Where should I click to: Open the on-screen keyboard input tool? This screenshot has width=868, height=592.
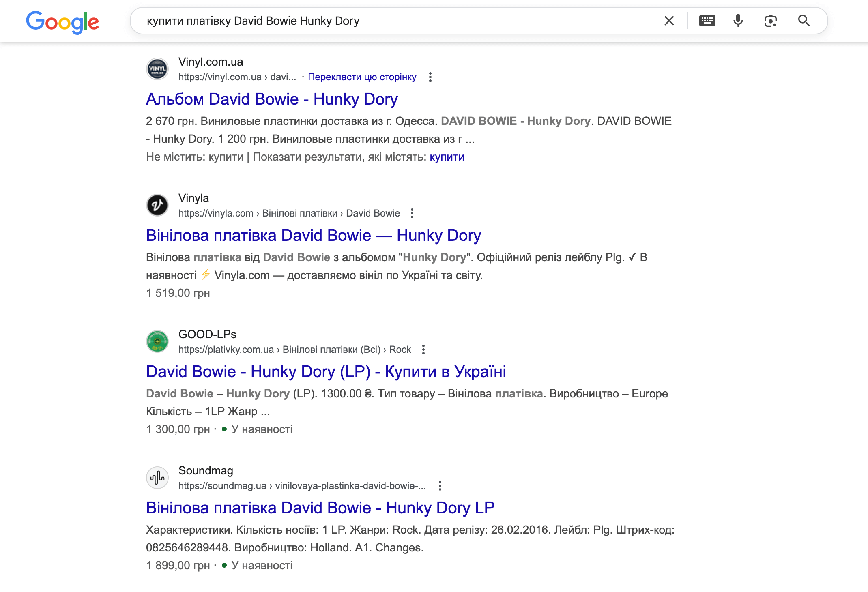(707, 21)
